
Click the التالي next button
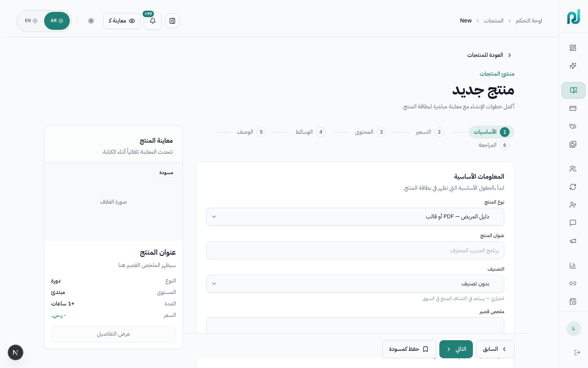pos(456,349)
